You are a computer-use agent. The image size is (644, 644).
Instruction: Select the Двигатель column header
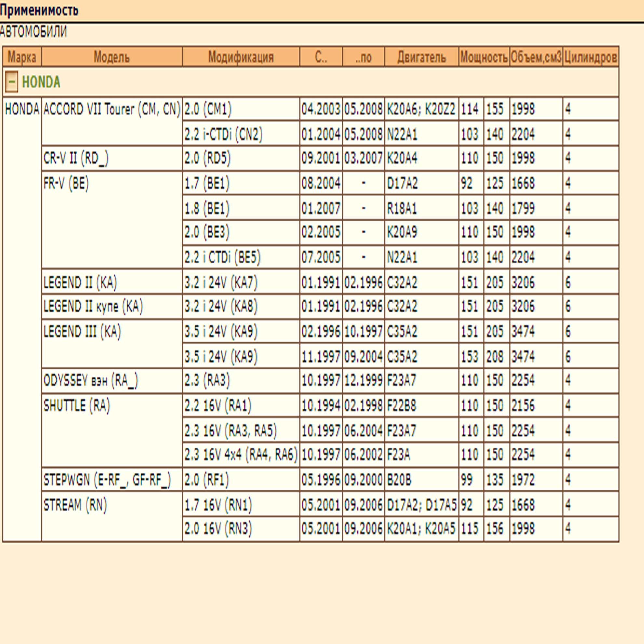click(422, 57)
